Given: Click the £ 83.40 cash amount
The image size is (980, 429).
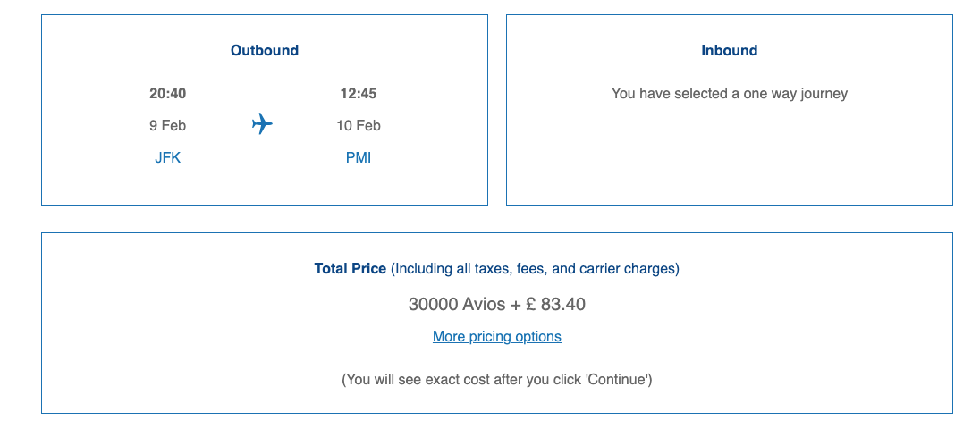Looking at the screenshot, I should click(x=554, y=304).
